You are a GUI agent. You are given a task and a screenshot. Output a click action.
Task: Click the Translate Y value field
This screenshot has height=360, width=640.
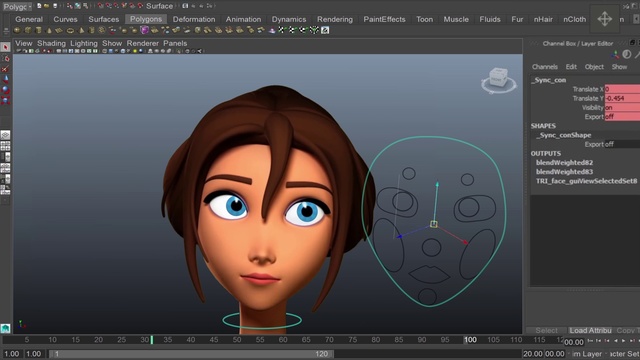click(x=622, y=98)
